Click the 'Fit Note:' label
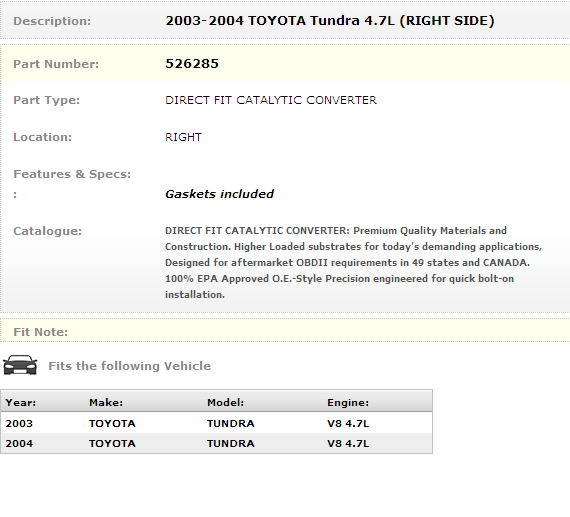This screenshot has width=570, height=517. click(40, 332)
